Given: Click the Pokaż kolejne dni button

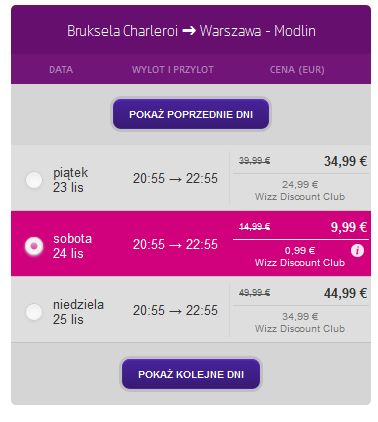Looking at the screenshot, I should click(x=191, y=374).
